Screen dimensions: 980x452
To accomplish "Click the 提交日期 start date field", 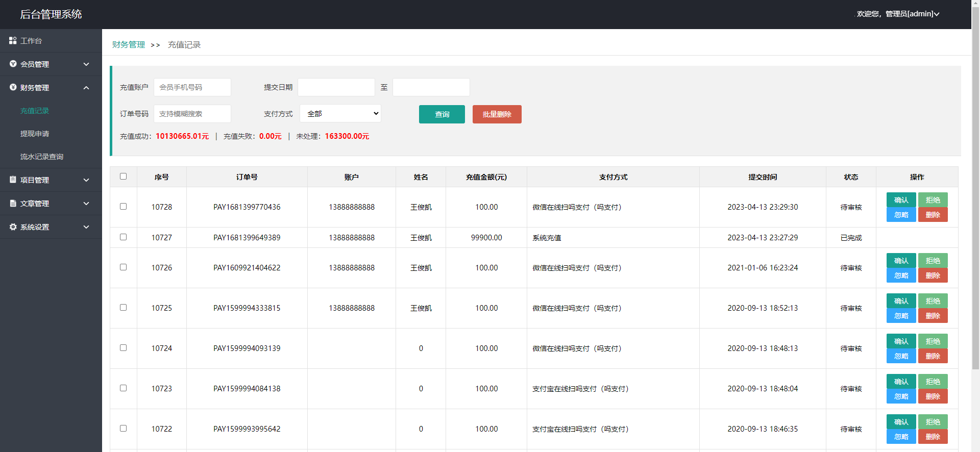I will click(336, 87).
